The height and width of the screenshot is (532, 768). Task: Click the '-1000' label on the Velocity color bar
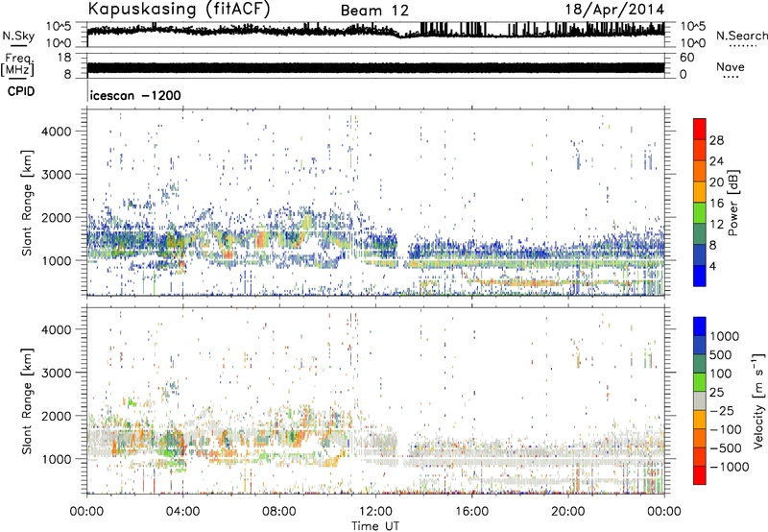point(729,467)
